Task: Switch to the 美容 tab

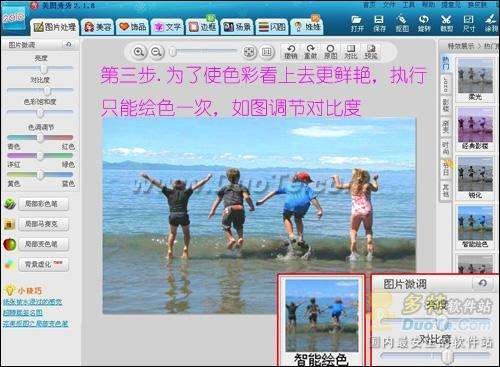Action: pos(98,27)
